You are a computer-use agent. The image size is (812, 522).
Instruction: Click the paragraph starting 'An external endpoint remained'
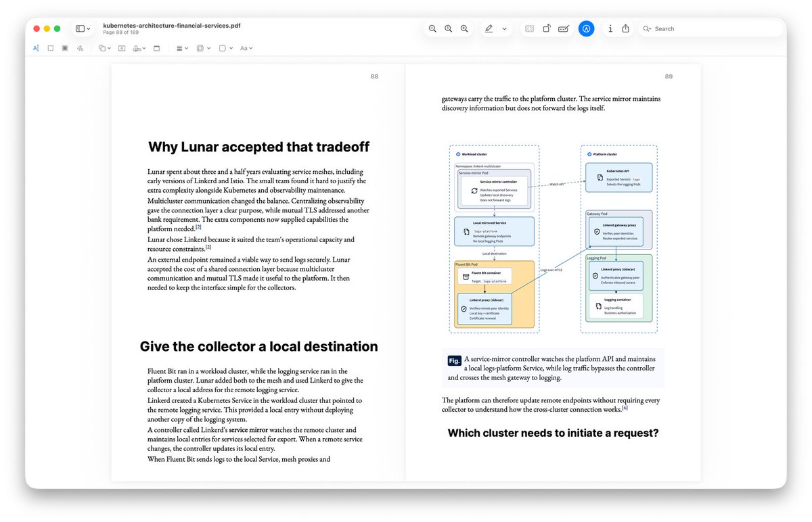[x=258, y=273]
